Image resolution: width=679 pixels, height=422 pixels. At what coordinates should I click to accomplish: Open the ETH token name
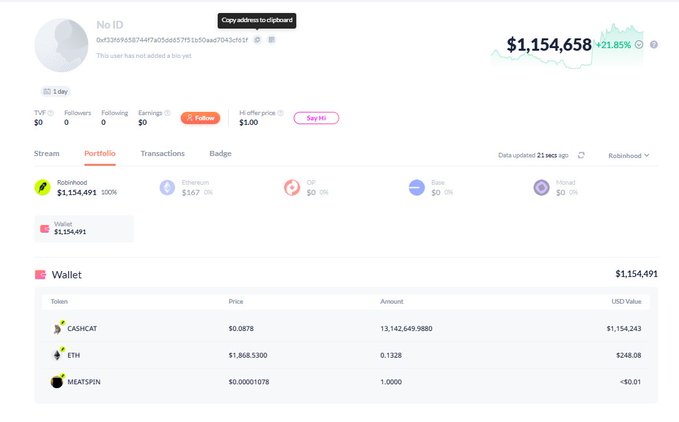74,355
